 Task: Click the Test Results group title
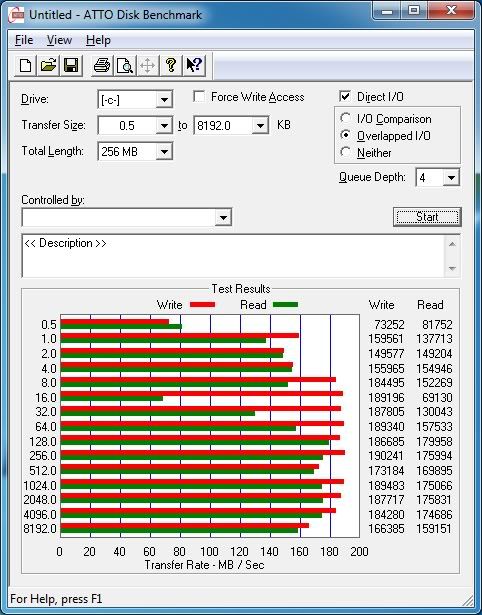241,289
